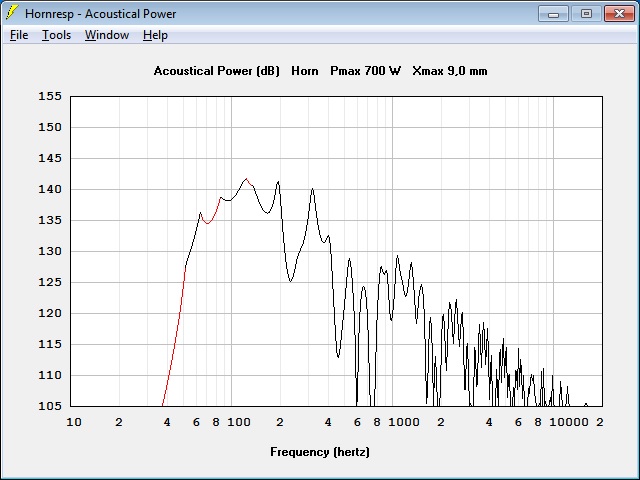Click the 145 dB y-axis label

point(50,158)
